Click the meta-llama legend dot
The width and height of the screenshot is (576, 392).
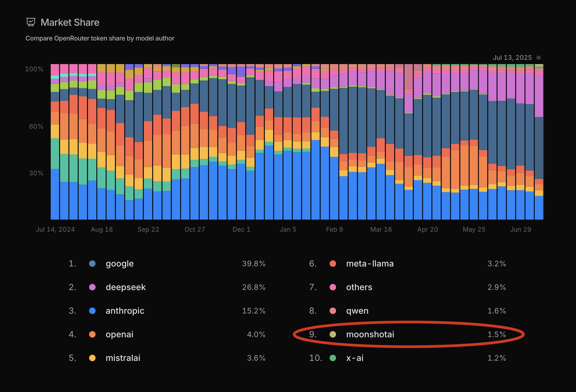tap(333, 264)
